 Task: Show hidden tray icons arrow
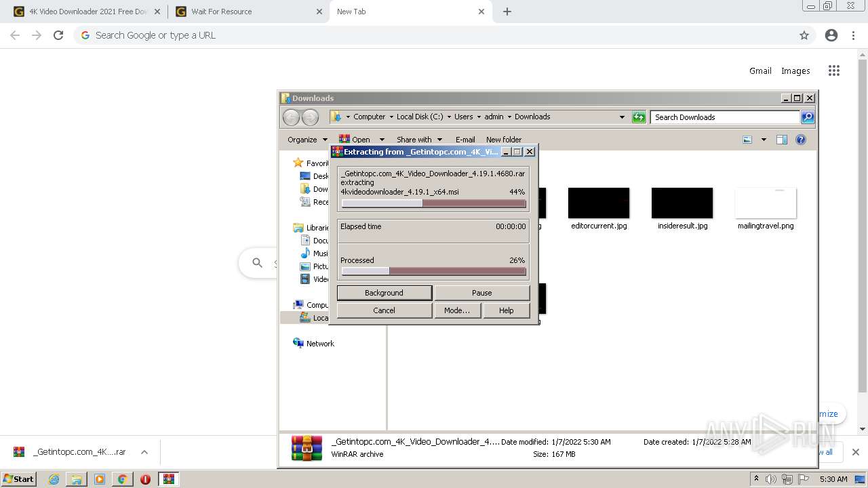click(x=756, y=479)
